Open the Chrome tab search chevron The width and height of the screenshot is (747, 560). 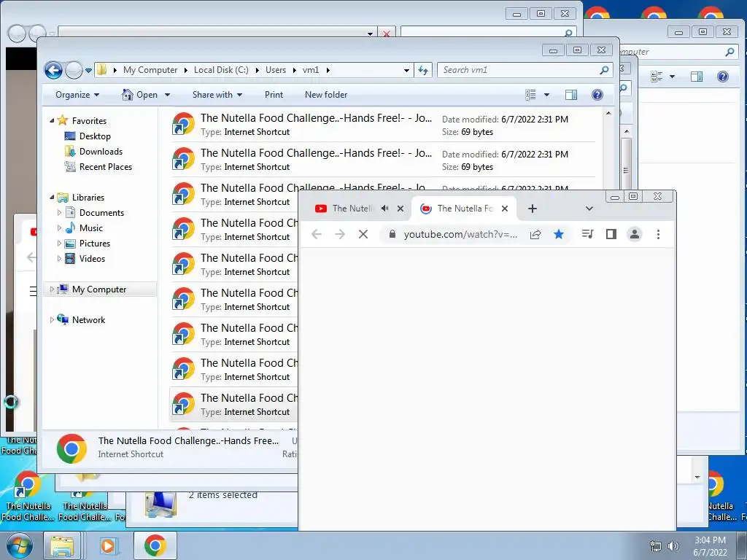(x=589, y=209)
